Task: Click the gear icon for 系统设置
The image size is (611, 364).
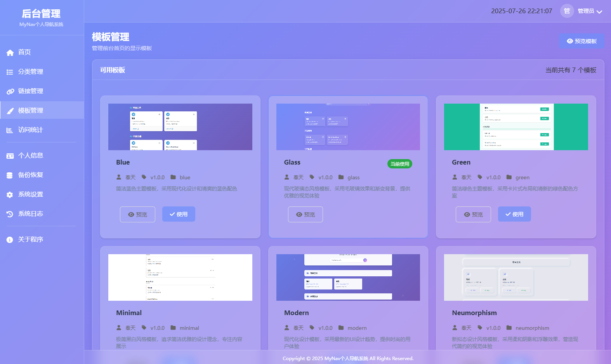Action: click(x=10, y=195)
